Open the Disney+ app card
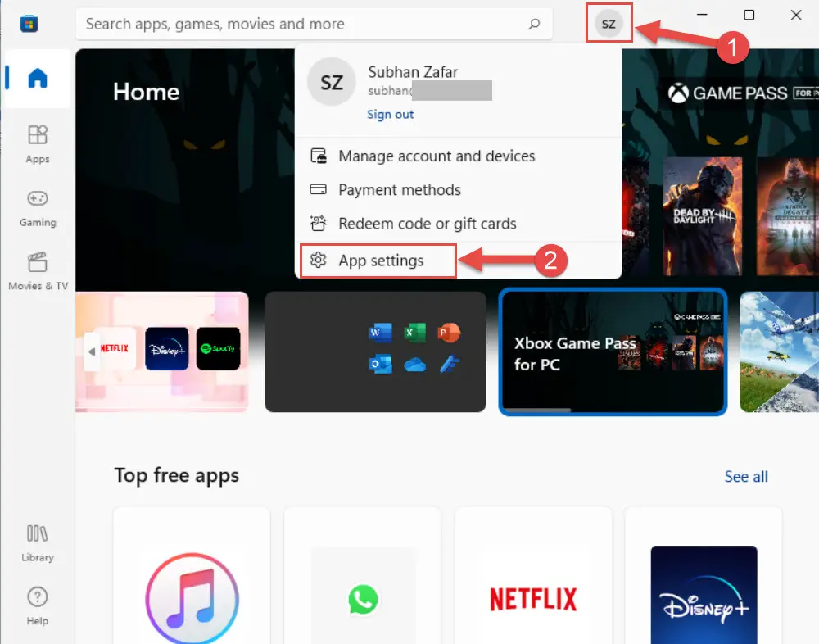 click(703, 575)
